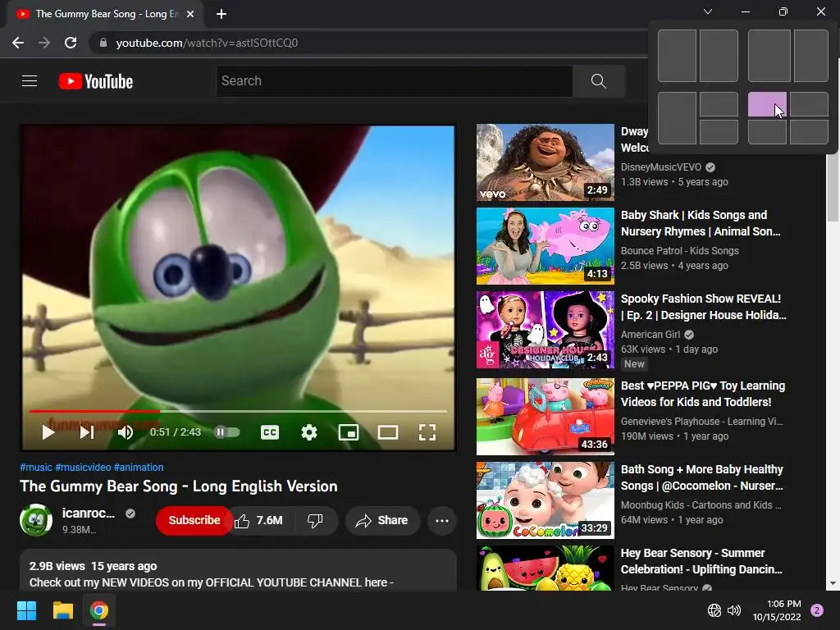Focus the YouTube search field
Screen dimensions: 840x630
[x=395, y=81]
